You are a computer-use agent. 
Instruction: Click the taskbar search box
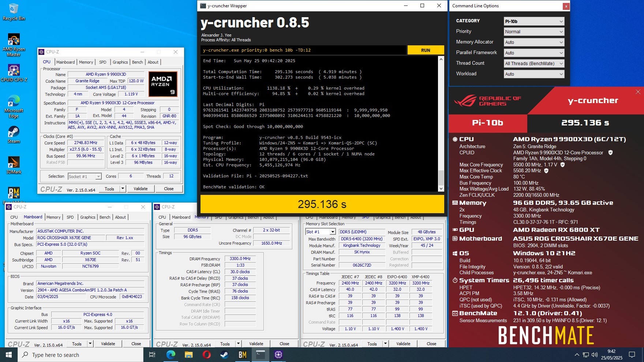pos(80,355)
